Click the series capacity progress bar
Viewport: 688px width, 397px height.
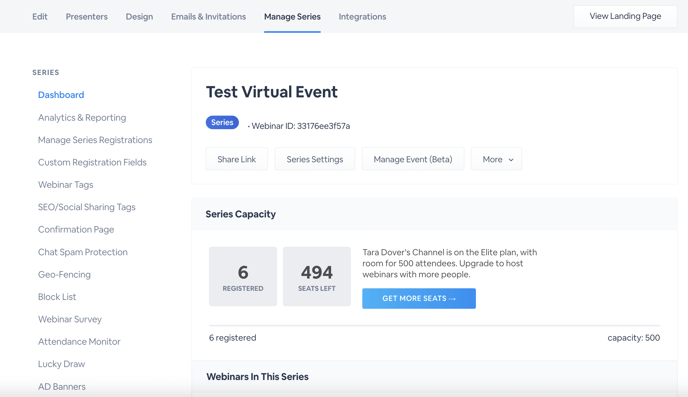pos(434,326)
